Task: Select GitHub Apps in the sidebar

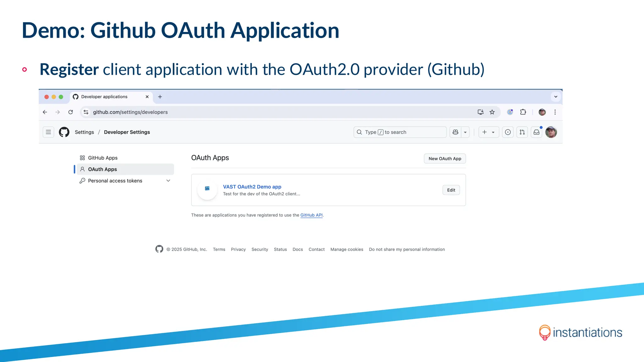Action: click(x=125, y=158)
